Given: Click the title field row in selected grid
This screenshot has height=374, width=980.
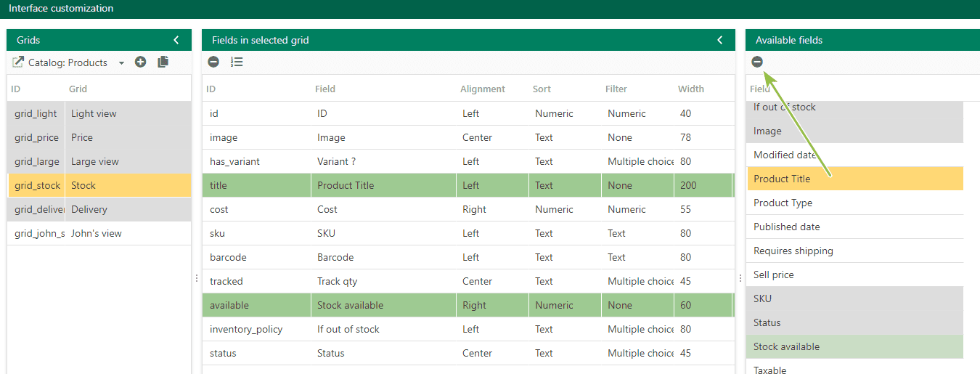Looking at the screenshot, I should (468, 185).
